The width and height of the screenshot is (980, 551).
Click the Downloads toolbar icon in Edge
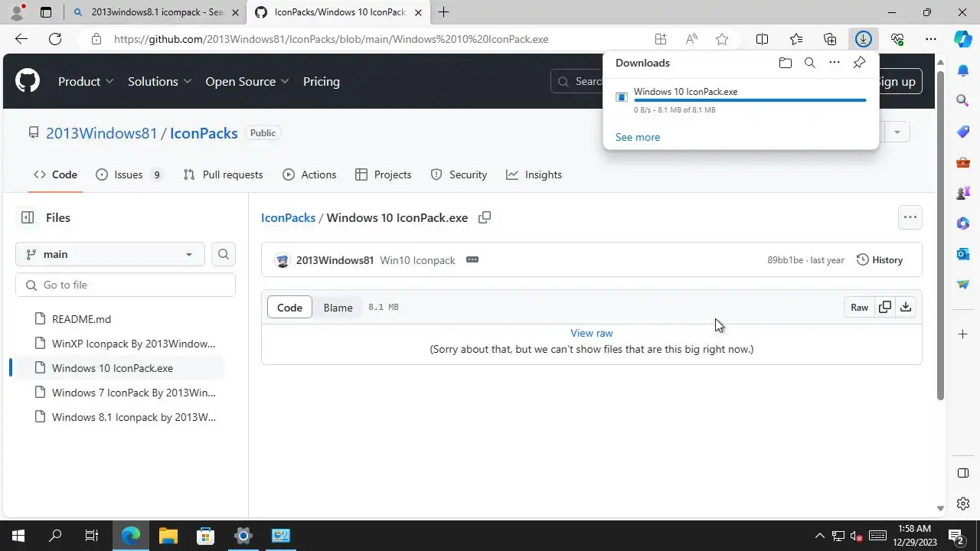[x=864, y=39]
